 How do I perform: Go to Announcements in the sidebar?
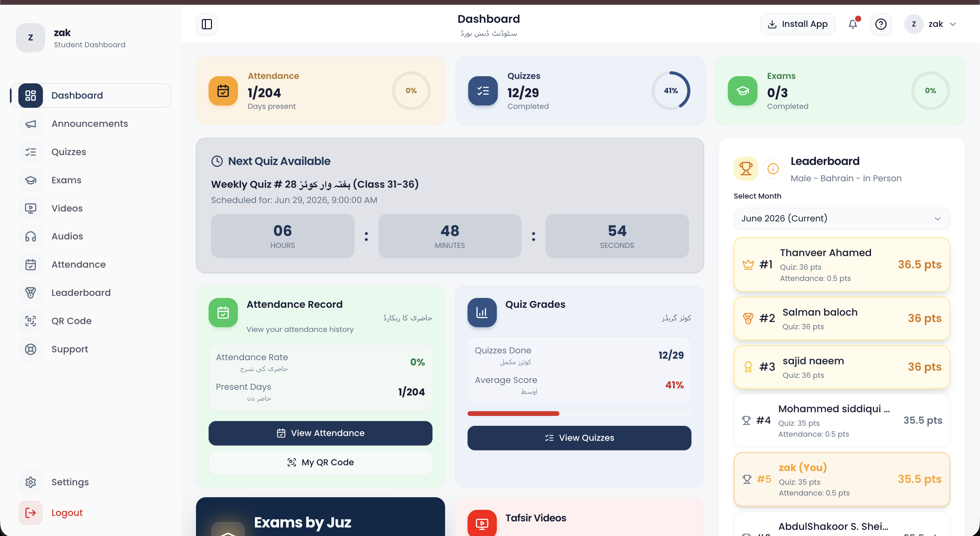91,123
